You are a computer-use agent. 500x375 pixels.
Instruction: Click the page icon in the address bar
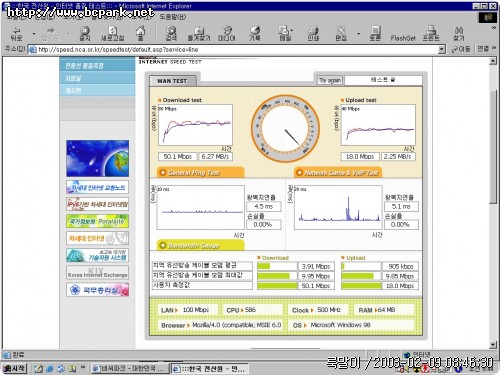click(x=32, y=50)
